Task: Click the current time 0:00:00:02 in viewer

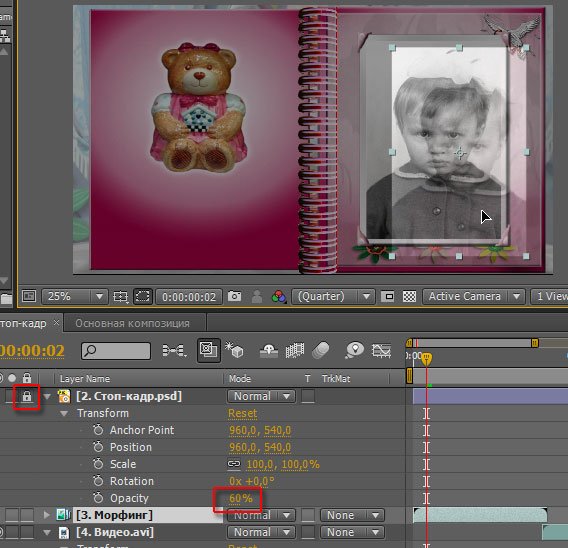Action: click(x=189, y=297)
